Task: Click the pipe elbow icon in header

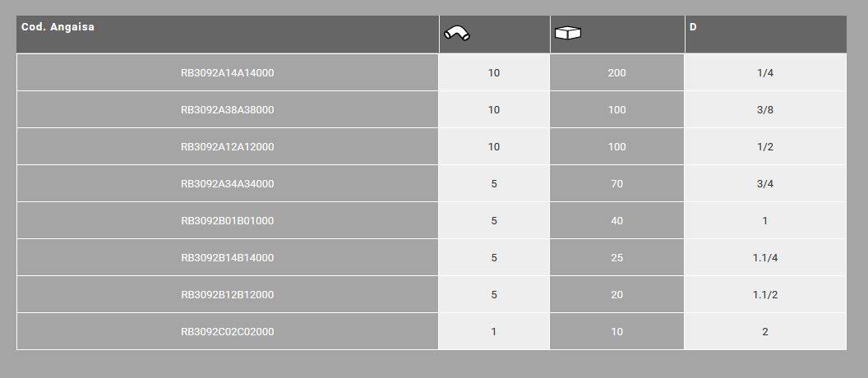Action: click(456, 34)
